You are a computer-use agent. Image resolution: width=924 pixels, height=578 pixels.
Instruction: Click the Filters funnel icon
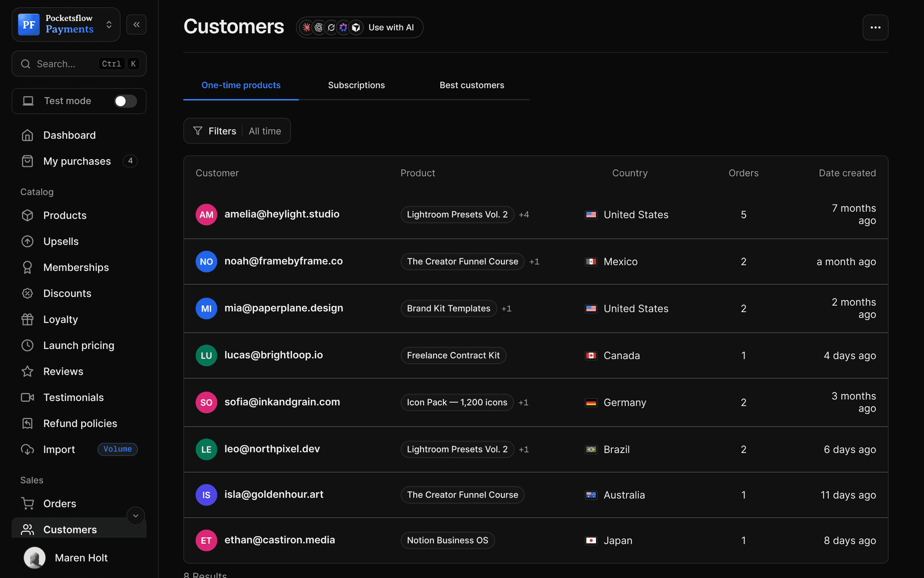(x=198, y=131)
